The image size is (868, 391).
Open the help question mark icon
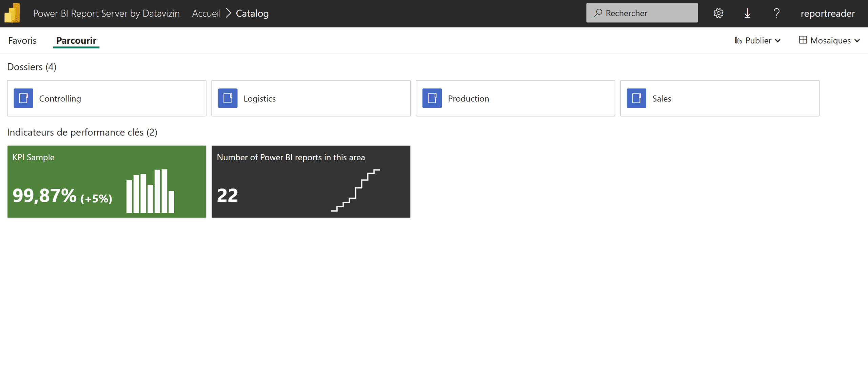pos(776,13)
